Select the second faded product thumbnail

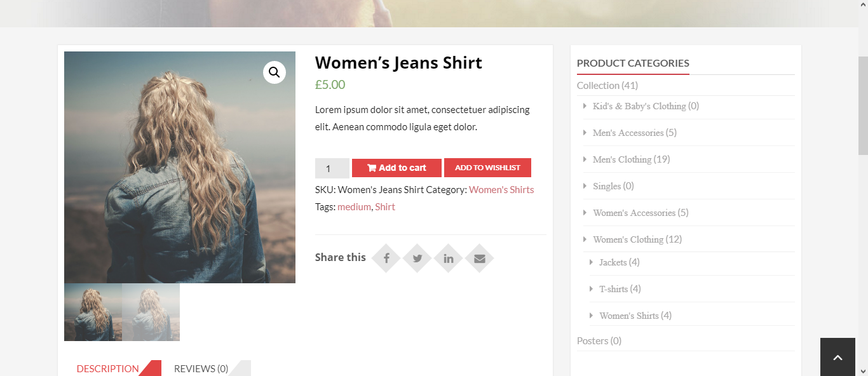tap(151, 312)
